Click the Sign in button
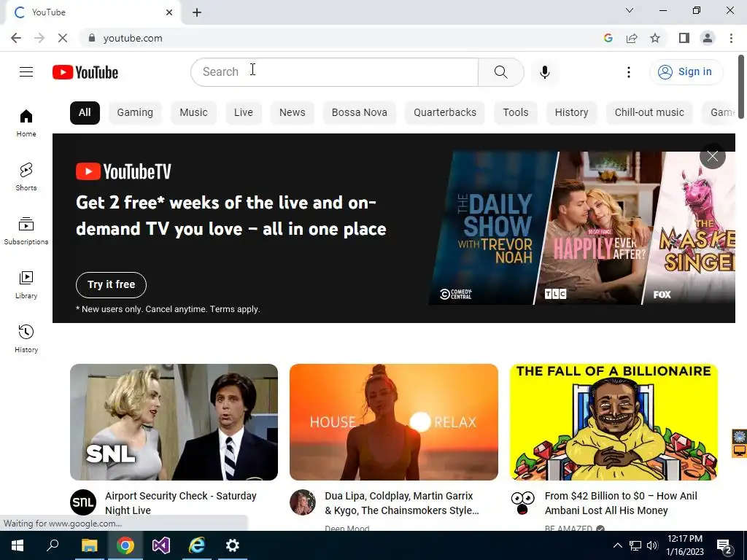Screen dimensions: 747x560 686,72
